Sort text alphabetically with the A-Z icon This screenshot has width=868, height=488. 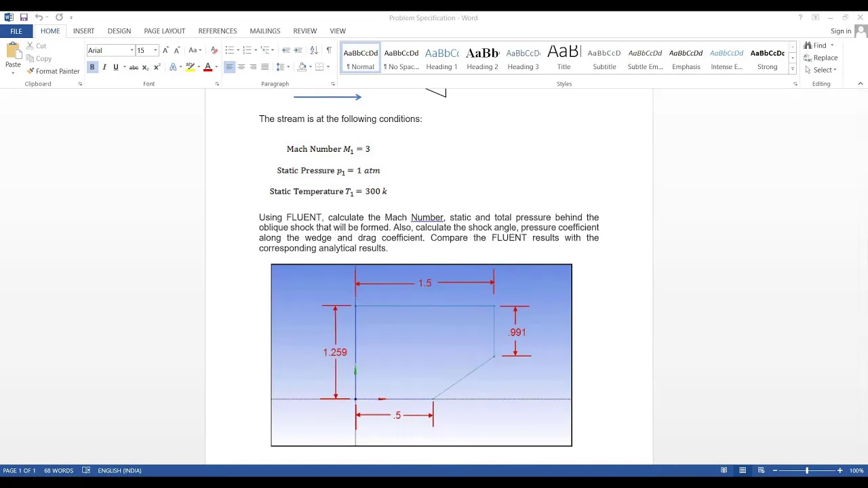[314, 50]
